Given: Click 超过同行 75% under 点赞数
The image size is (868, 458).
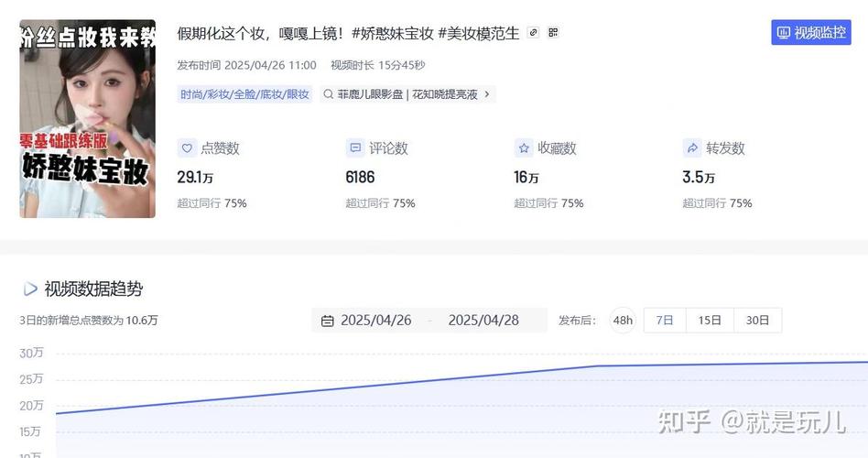Looking at the screenshot, I should [212, 203].
